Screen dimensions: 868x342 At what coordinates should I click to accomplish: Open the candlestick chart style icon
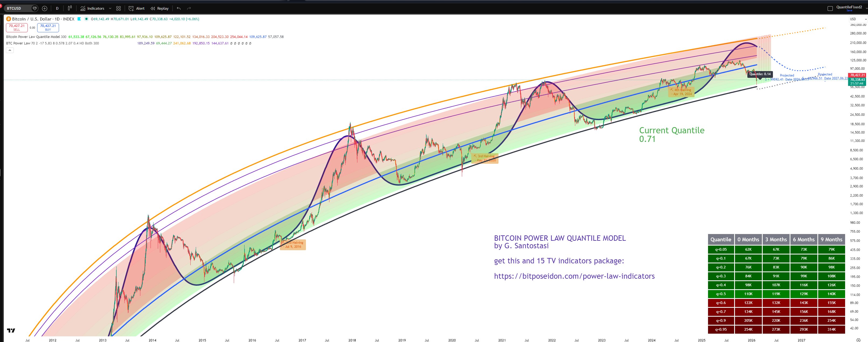coord(70,8)
